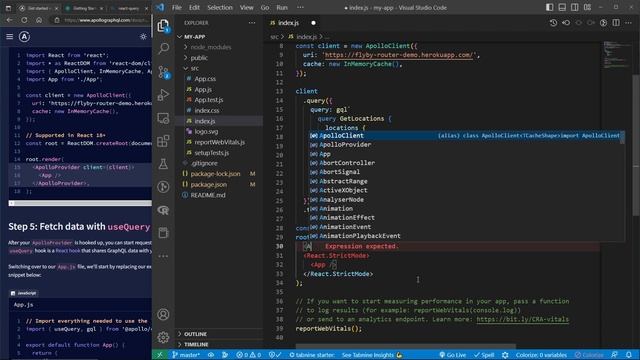Viewport: 640px width, 360px height.
Task: Open the File menu
Action: [177, 7]
